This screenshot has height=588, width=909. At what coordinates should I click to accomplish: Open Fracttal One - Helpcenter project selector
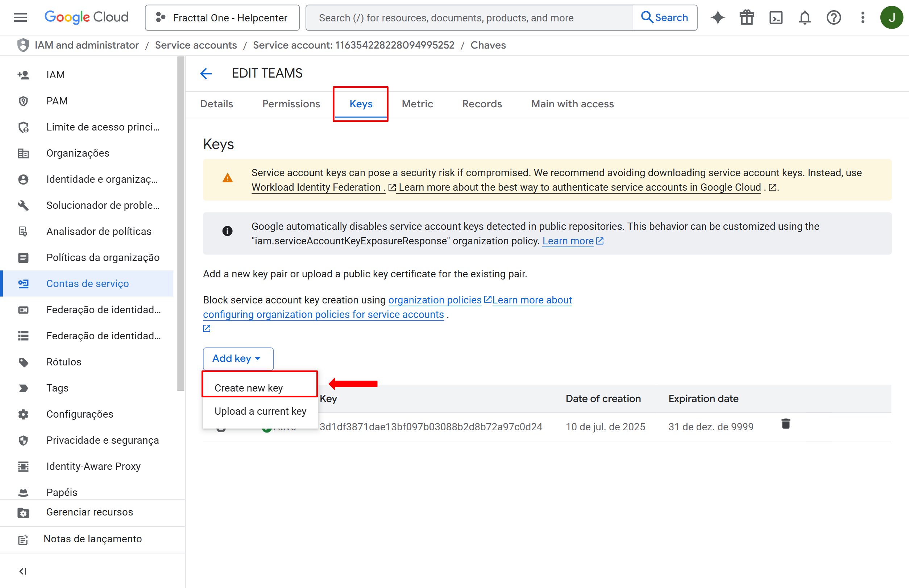222,17
